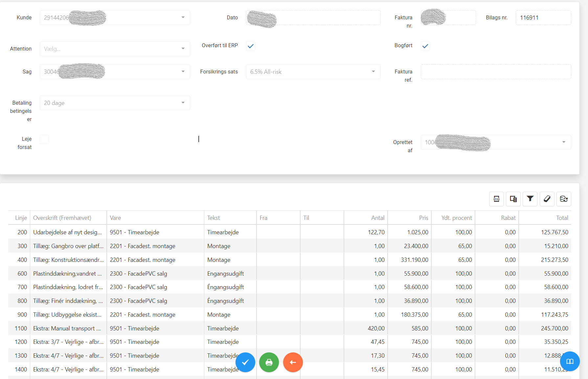The height and width of the screenshot is (379, 588).
Task: Export the table to xlsx
Action: click(496, 199)
